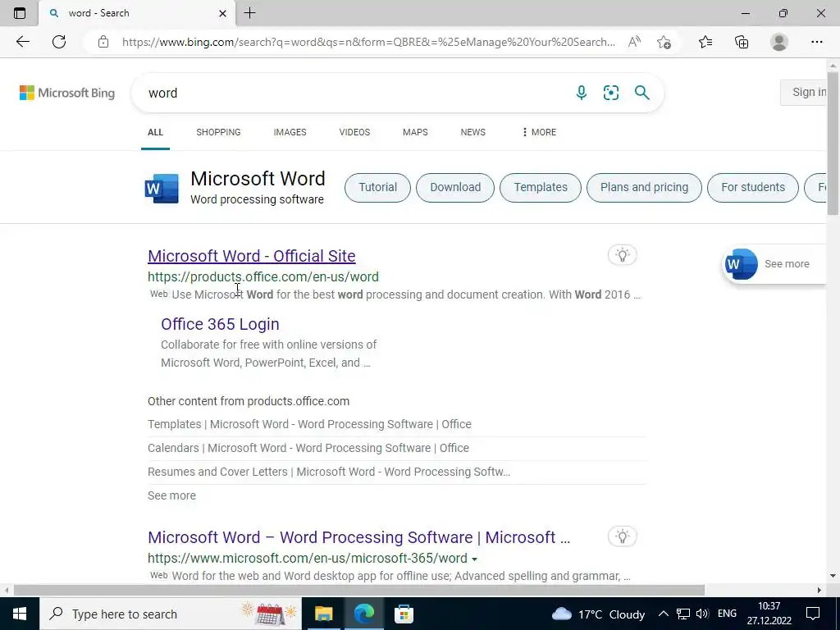
Task: Switch to NEWS tab
Action: pos(473,132)
